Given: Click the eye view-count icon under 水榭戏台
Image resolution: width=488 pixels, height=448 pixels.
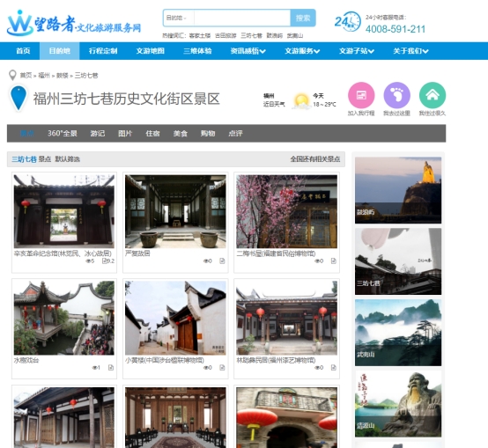Looking at the screenshot, I should pyautogui.click(x=94, y=368).
